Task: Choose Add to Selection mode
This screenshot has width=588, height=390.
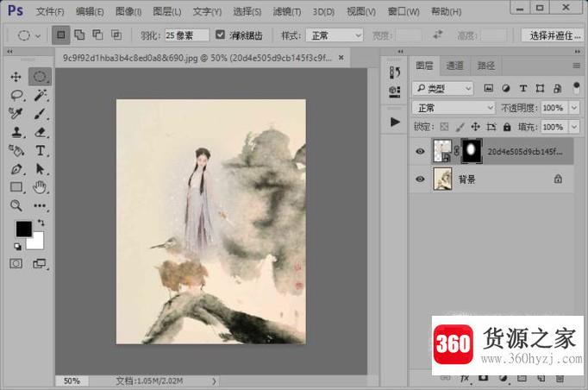Action: [79, 35]
